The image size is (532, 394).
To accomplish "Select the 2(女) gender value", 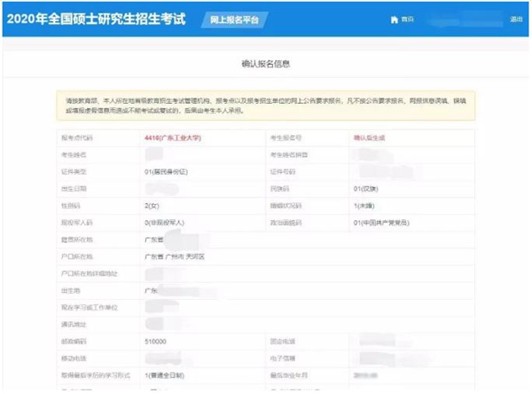I will coord(152,206).
